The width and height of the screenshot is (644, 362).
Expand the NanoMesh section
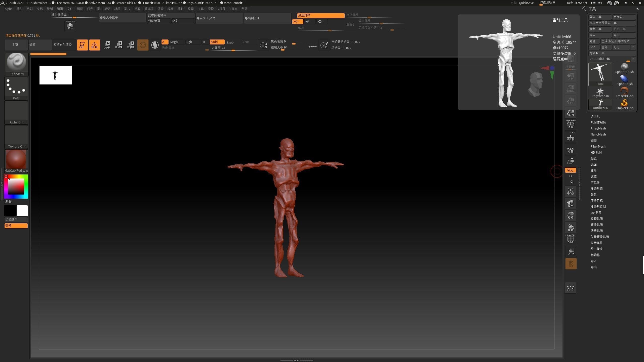tap(598, 134)
